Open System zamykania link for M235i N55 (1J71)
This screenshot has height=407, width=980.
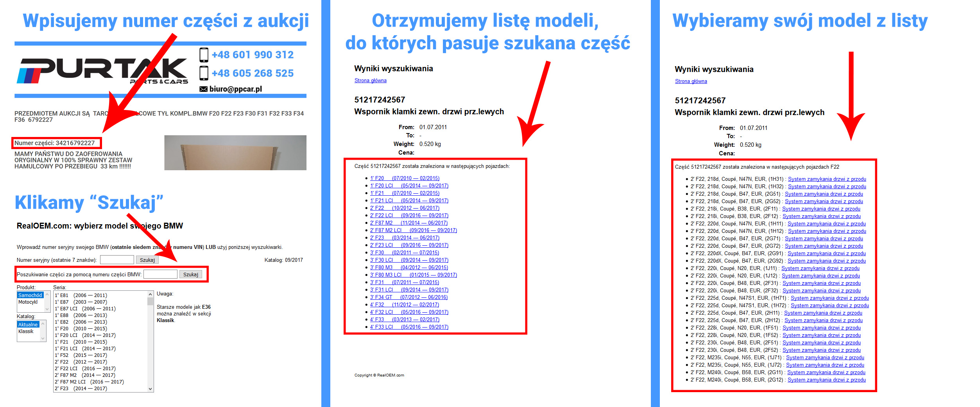(x=825, y=357)
